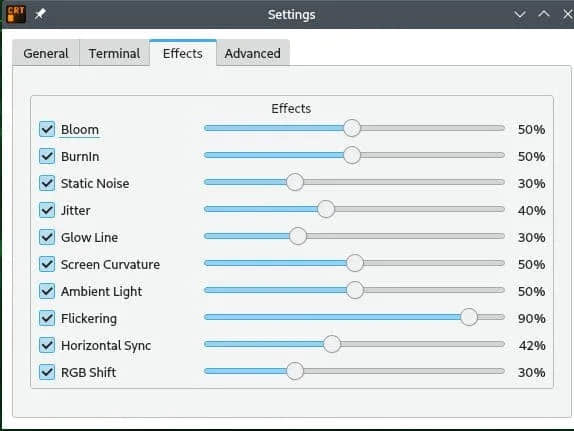Image resolution: width=574 pixels, height=431 pixels.
Task: Toggle the RGB Shift checkbox
Action: point(47,372)
